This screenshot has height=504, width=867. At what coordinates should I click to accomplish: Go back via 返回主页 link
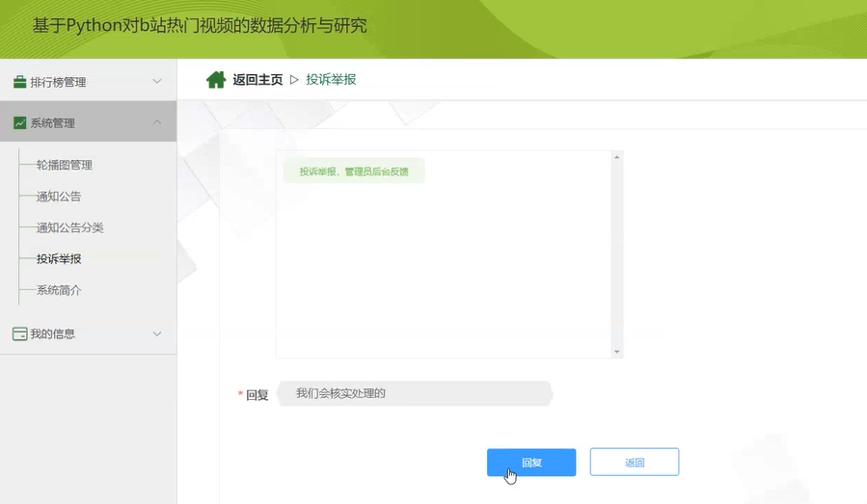[257, 80]
